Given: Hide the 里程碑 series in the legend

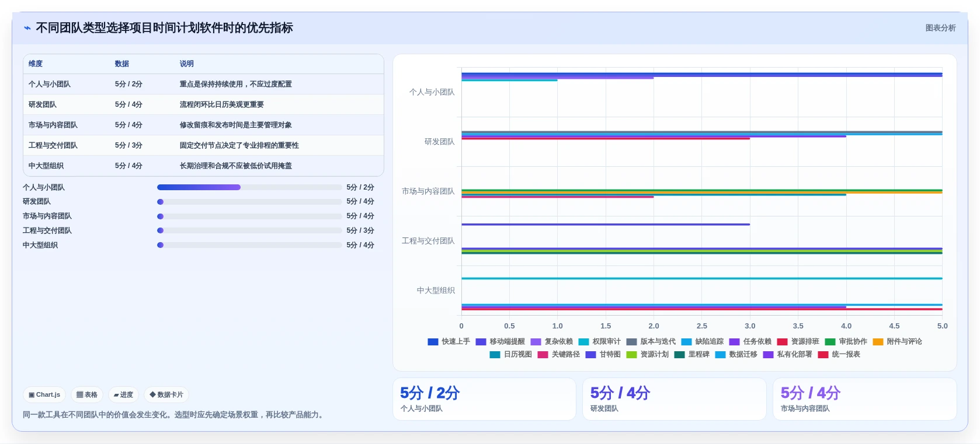Looking at the screenshot, I should coord(691,355).
